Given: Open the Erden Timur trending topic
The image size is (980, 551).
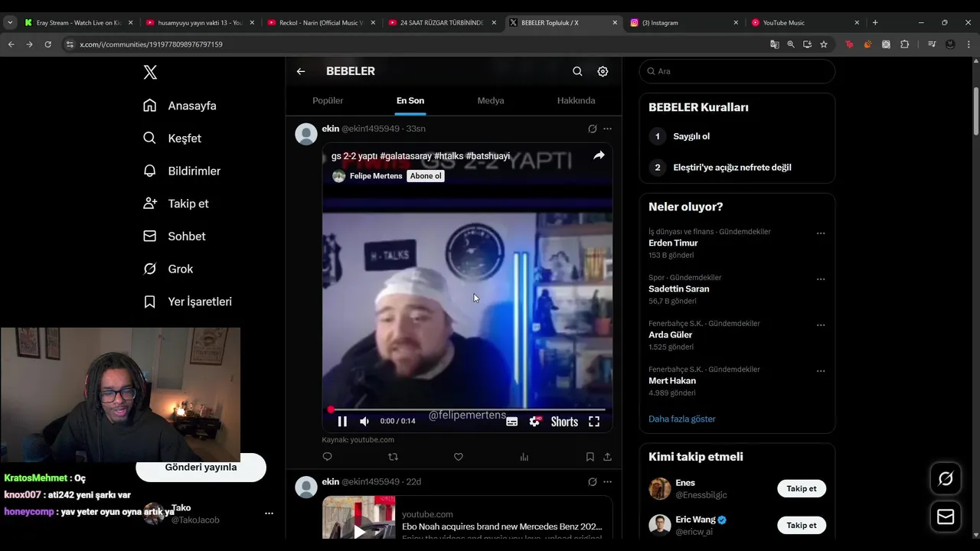Looking at the screenshot, I should pyautogui.click(x=673, y=243).
